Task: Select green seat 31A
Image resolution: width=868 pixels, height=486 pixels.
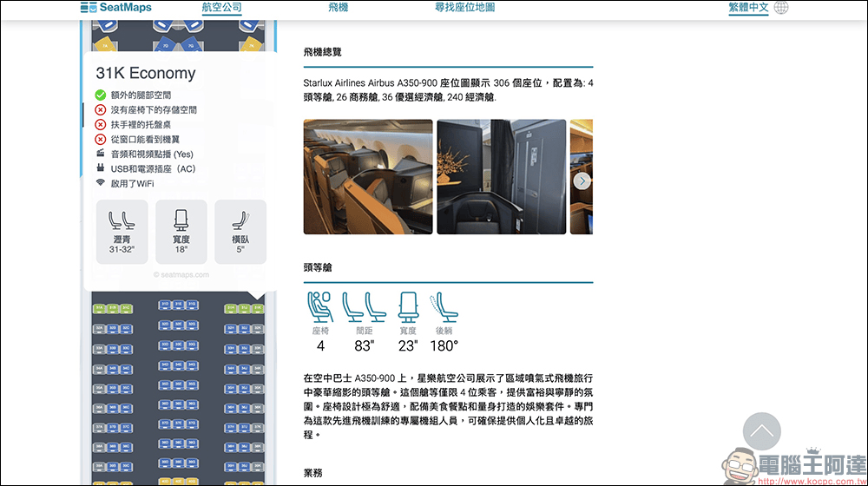Action: [x=100, y=309]
